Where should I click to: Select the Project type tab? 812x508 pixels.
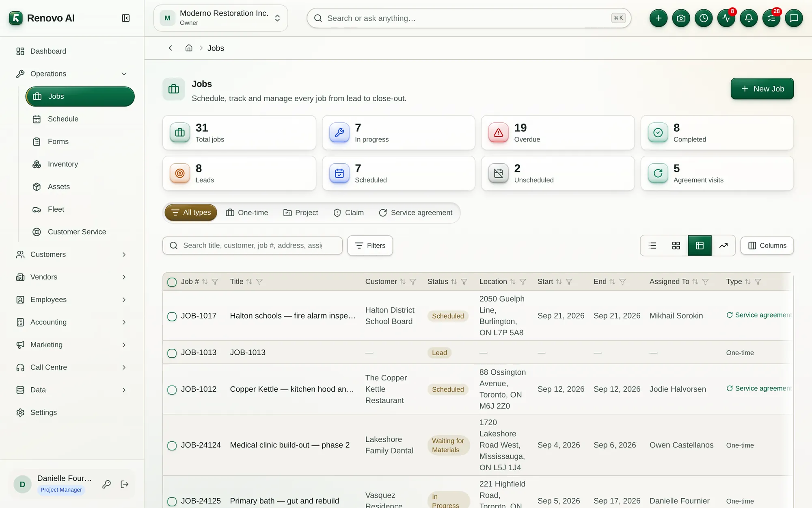point(300,213)
